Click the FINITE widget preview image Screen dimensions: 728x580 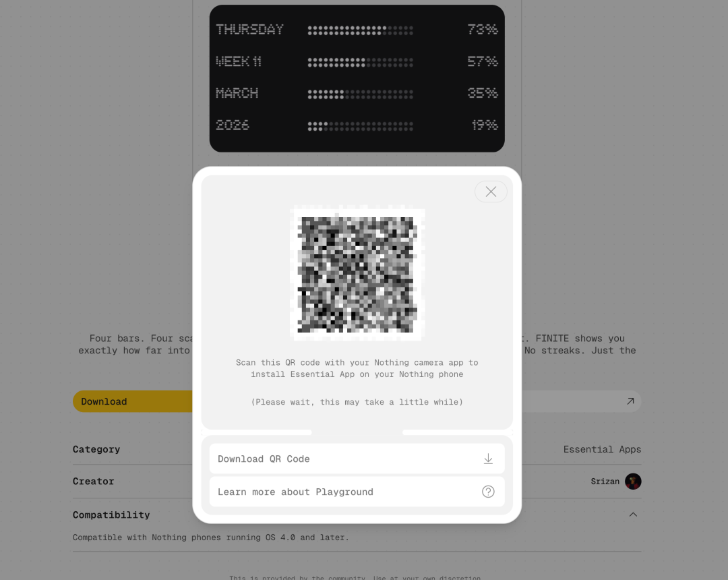(357, 78)
